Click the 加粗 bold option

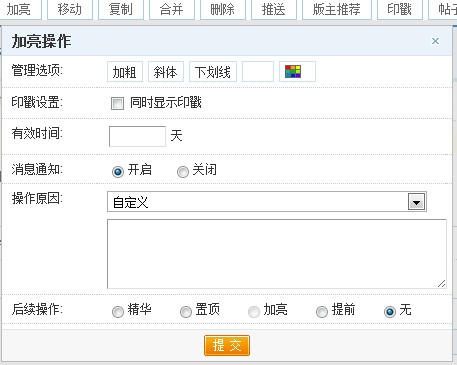tap(125, 72)
